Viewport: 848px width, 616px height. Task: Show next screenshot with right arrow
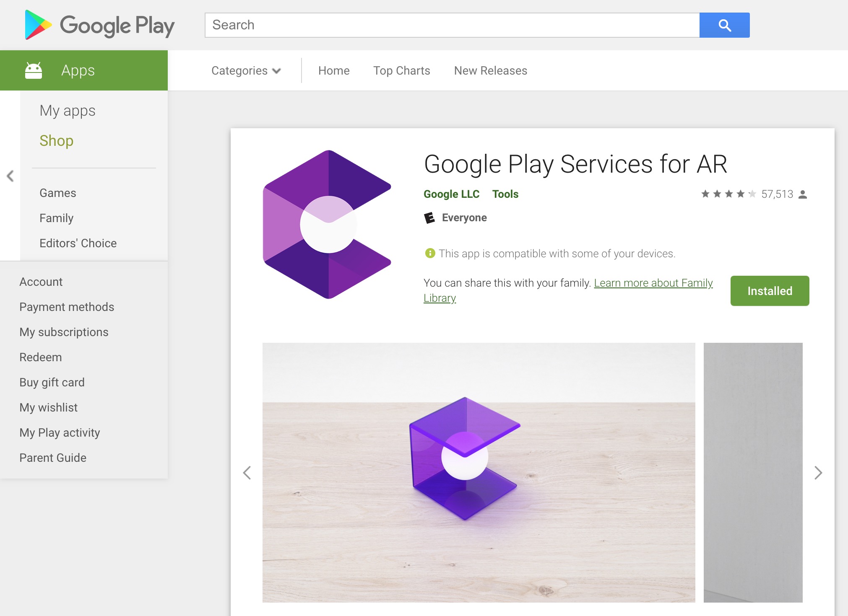tap(818, 473)
